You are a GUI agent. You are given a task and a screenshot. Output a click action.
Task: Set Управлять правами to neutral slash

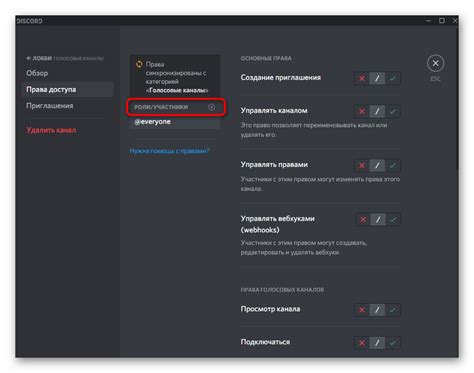(377, 165)
